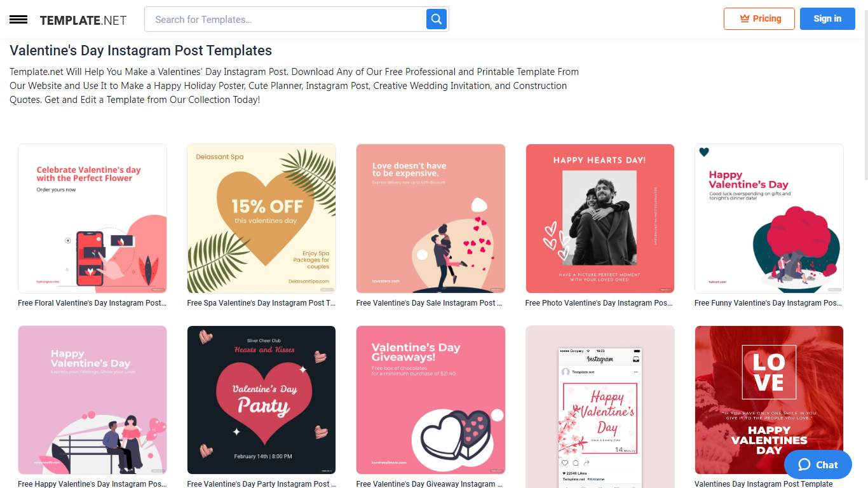
Task: Open the Love doesn't have to be expensive template
Action: [x=431, y=219]
